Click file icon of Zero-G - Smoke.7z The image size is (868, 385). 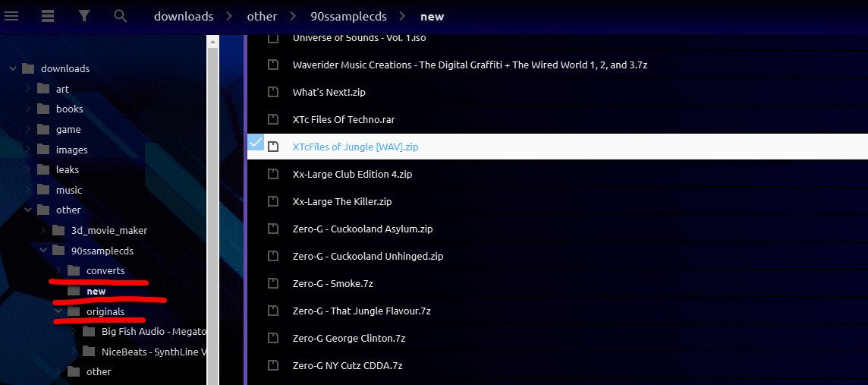[273, 283]
